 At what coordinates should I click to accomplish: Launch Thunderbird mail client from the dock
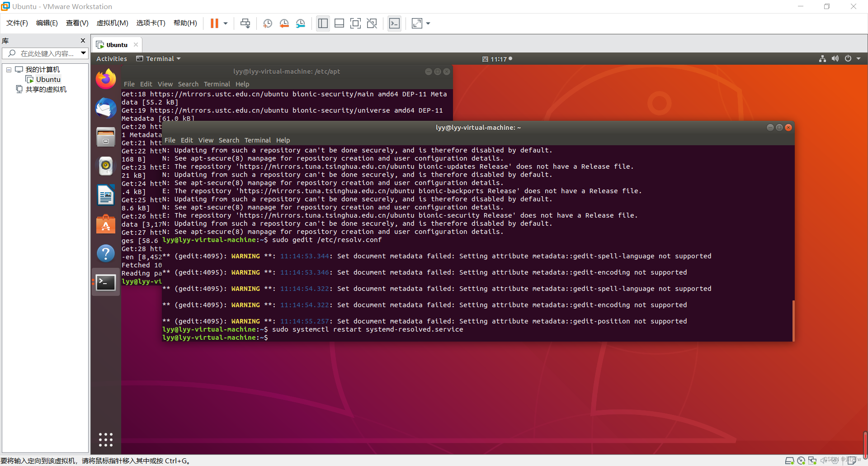point(105,108)
